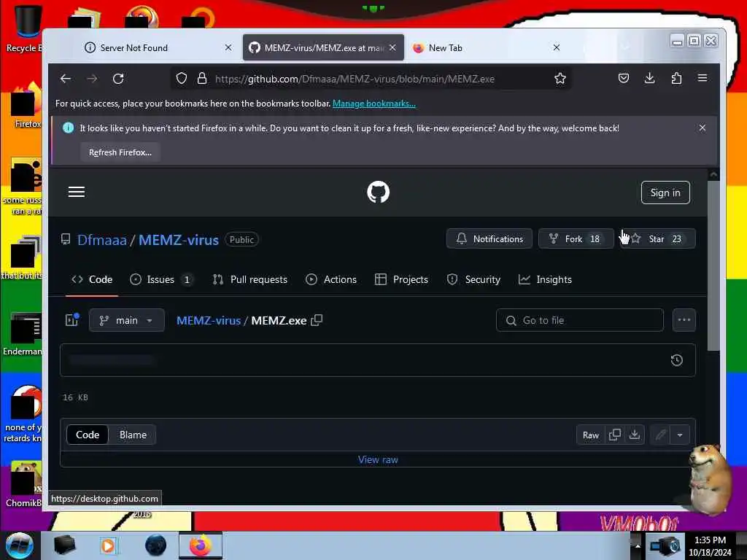Open the Firefox downloads arrow icon
This screenshot has width=747, height=560.
[x=649, y=79]
